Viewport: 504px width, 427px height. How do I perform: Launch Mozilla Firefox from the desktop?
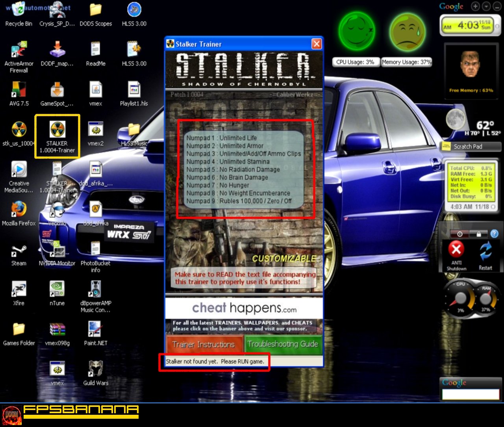pos(19,214)
